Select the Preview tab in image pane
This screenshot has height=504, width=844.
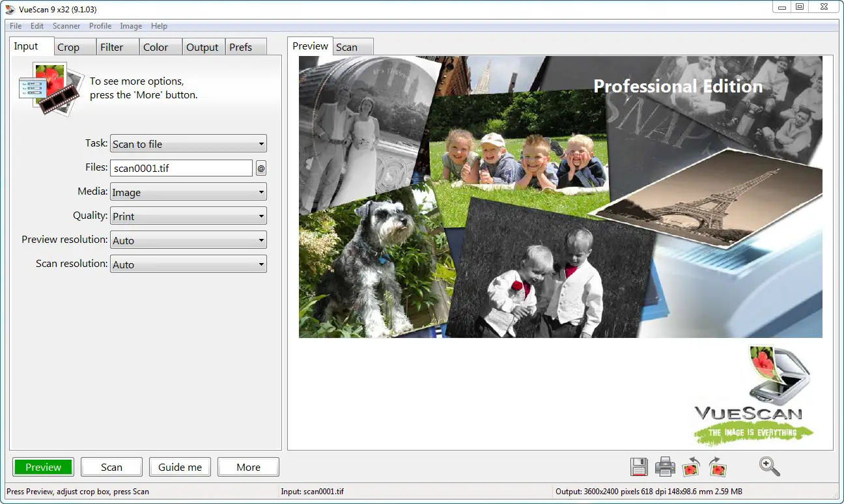pyautogui.click(x=310, y=46)
